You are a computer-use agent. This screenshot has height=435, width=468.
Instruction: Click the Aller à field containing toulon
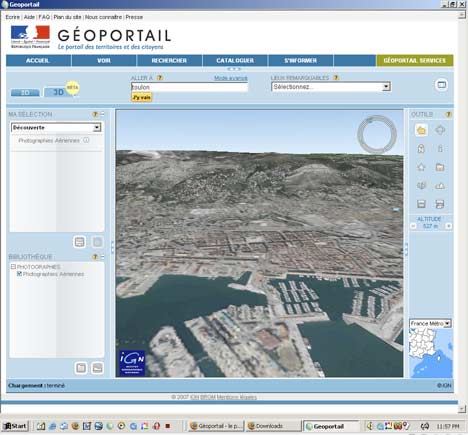click(189, 87)
